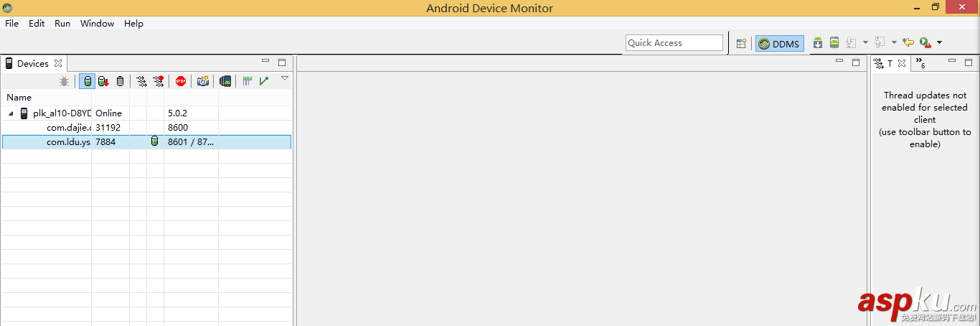980x326 pixels.
Task: Toggle Start Method Profiling icon
Action: (x=158, y=81)
